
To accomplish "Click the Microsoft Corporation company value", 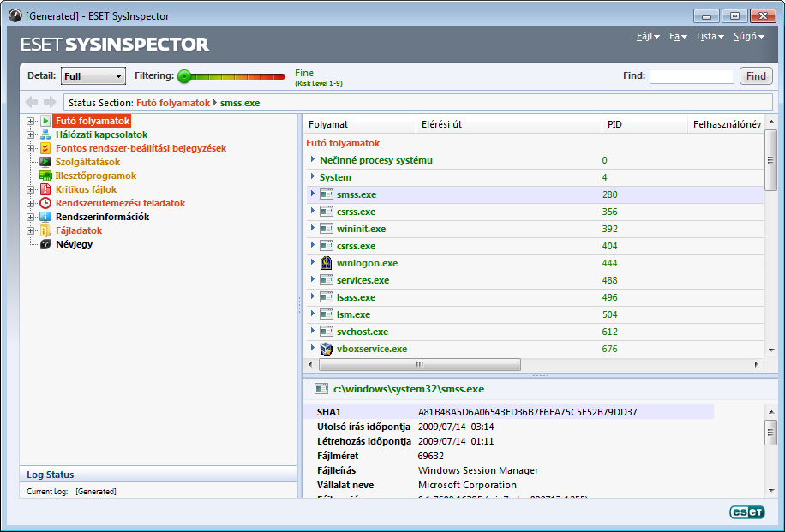I will (x=467, y=485).
